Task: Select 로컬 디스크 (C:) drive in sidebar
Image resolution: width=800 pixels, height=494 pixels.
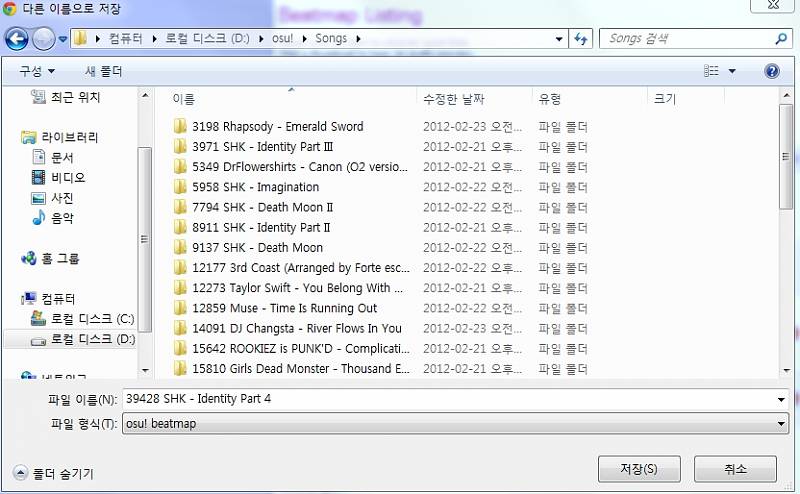Action: (91, 319)
